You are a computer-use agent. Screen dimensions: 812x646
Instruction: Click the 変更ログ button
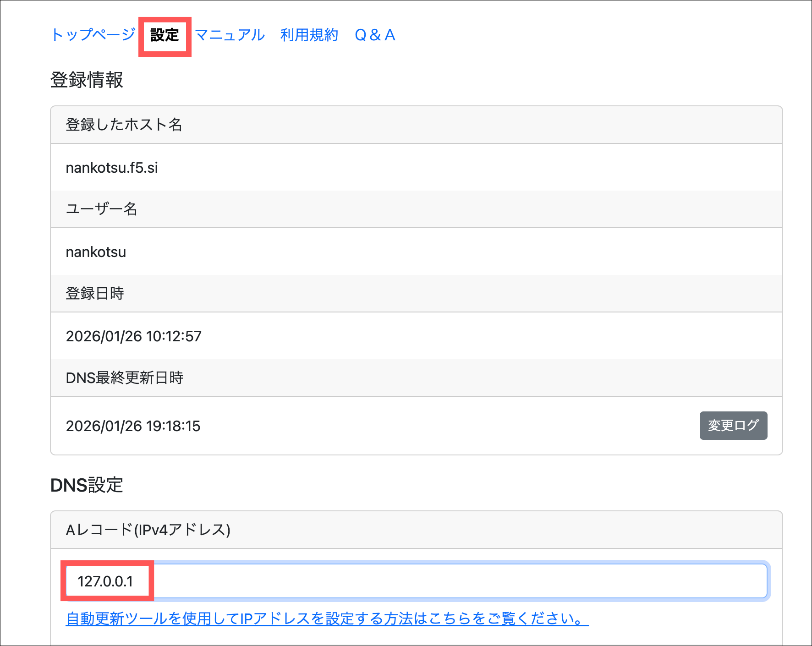(733, 426)
